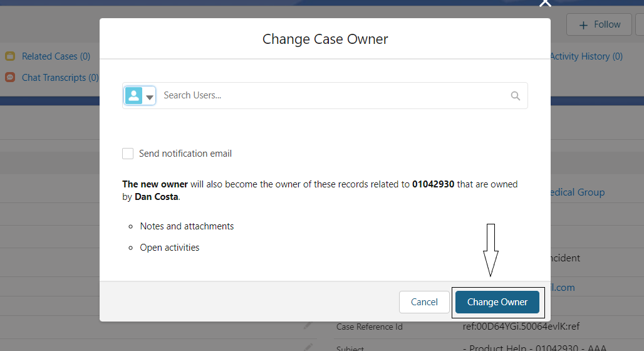Click the orange Chat Transcripts icon
The width and height of the screenshot is (644, 351).
pyautogui.click(x=10, y=78)
